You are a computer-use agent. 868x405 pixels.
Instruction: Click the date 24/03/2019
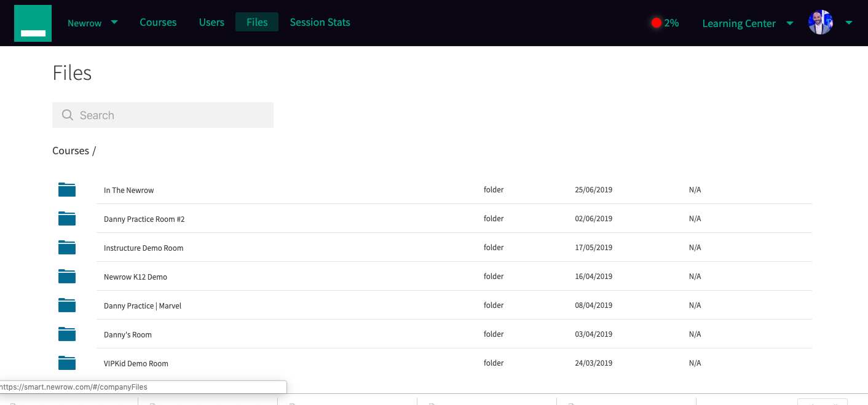[x=594, y=363]
